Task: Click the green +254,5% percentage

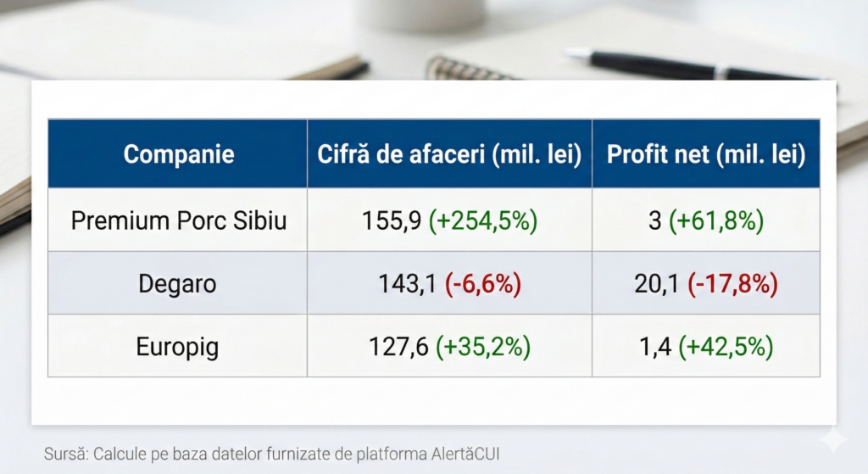Action: pyautogui.click(x=483, y=220)
